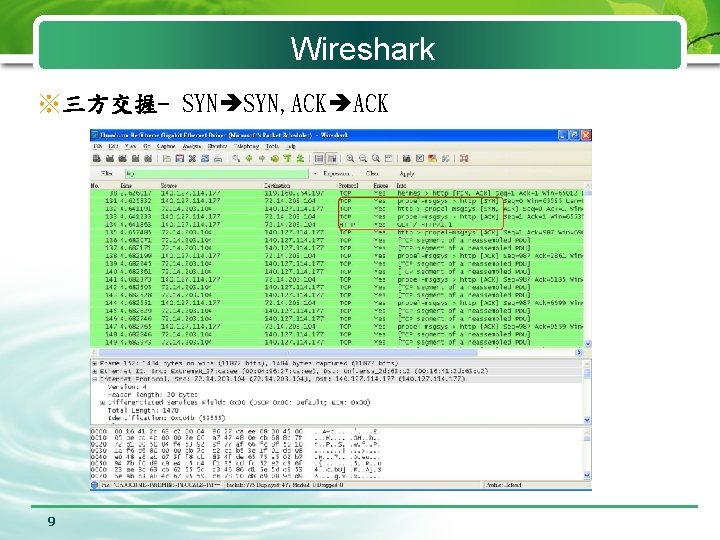
Task: Select packet 132 SYN, ACK row
Action: click(337, 208)
